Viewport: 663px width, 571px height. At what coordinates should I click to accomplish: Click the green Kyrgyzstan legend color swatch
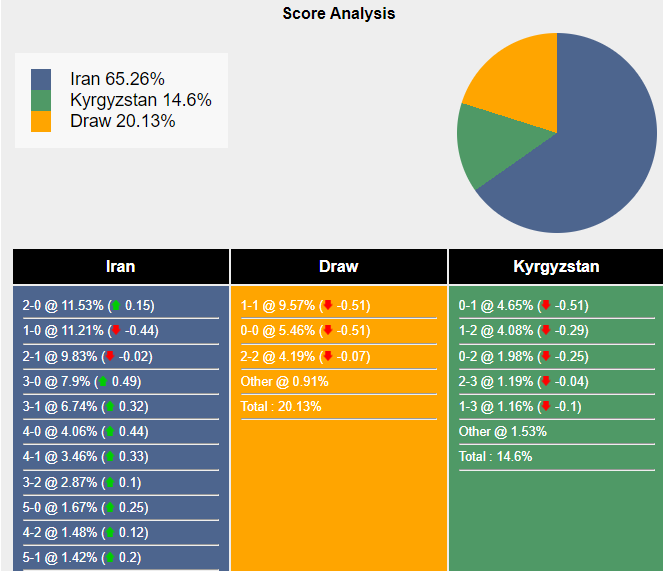pos(41,100)
